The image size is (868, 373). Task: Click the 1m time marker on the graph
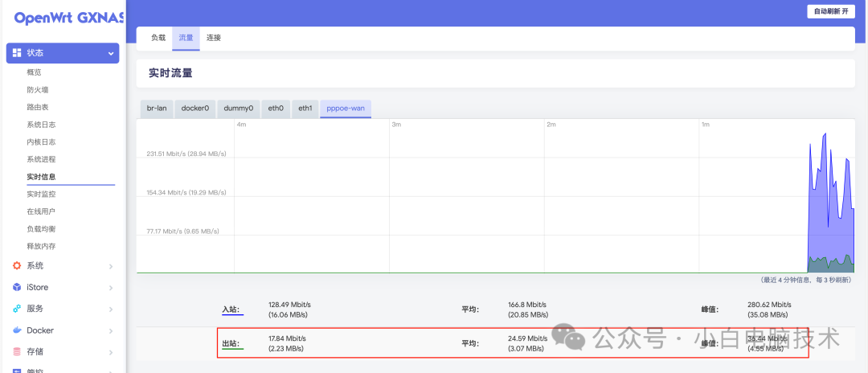(x=706, y=125)
